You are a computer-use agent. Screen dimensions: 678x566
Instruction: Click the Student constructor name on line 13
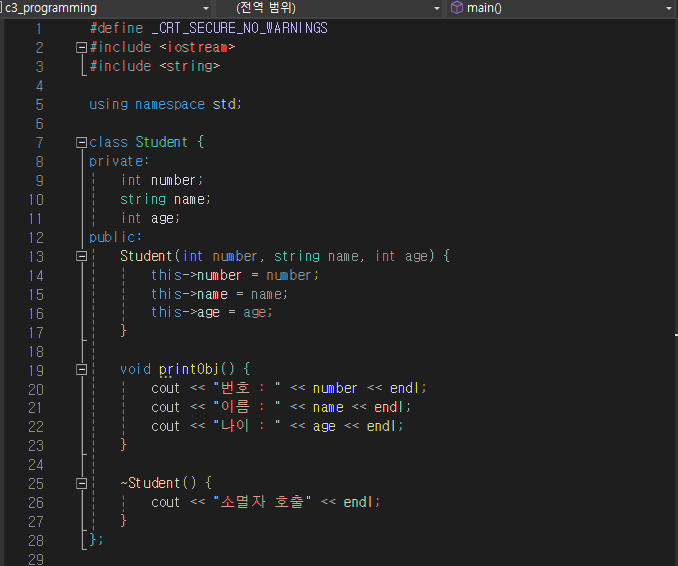pos(146,256)
